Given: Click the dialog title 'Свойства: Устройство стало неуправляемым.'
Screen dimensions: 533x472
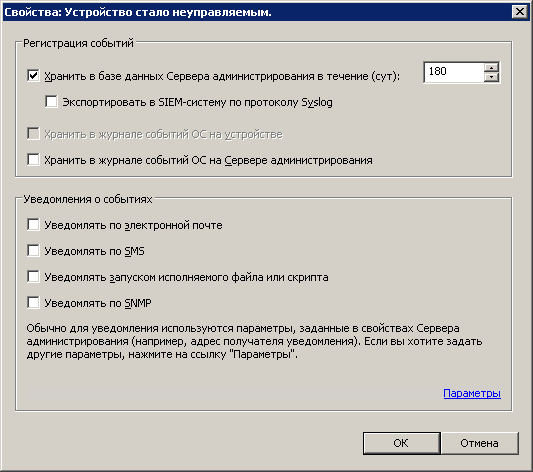Looking at the screenshot, I should tap(138, 12).
